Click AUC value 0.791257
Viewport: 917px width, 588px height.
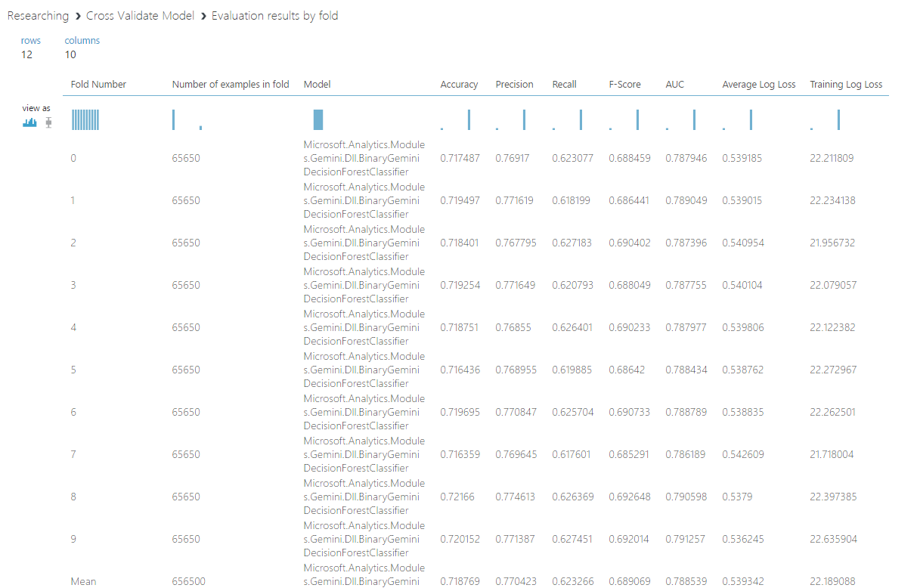click(686, 539)
